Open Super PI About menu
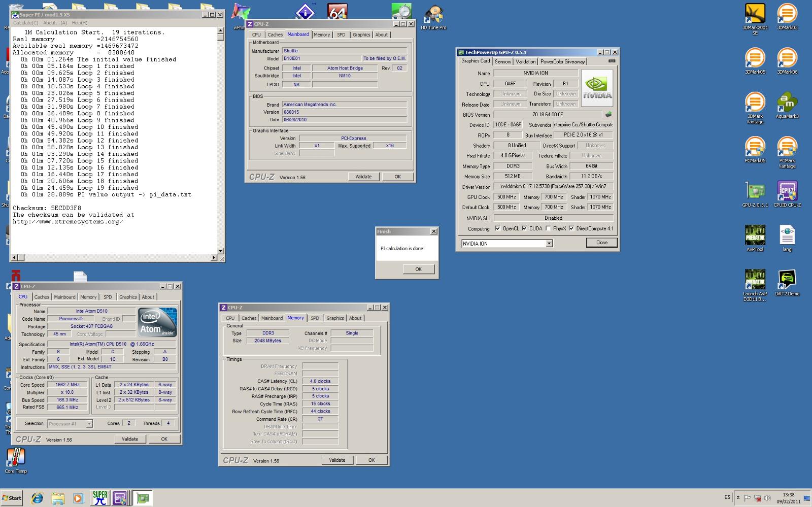The height and width of the screenshot is (507, 812). point(55,23)
